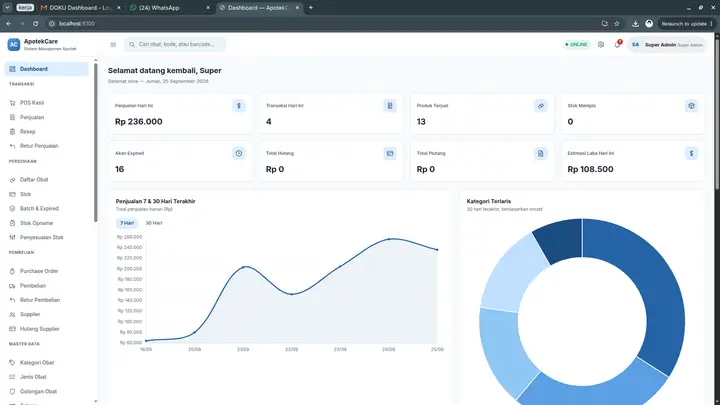Click the settings gear icon in header
The height and width of the screenshot is (405, 720).
click(601, 45)
